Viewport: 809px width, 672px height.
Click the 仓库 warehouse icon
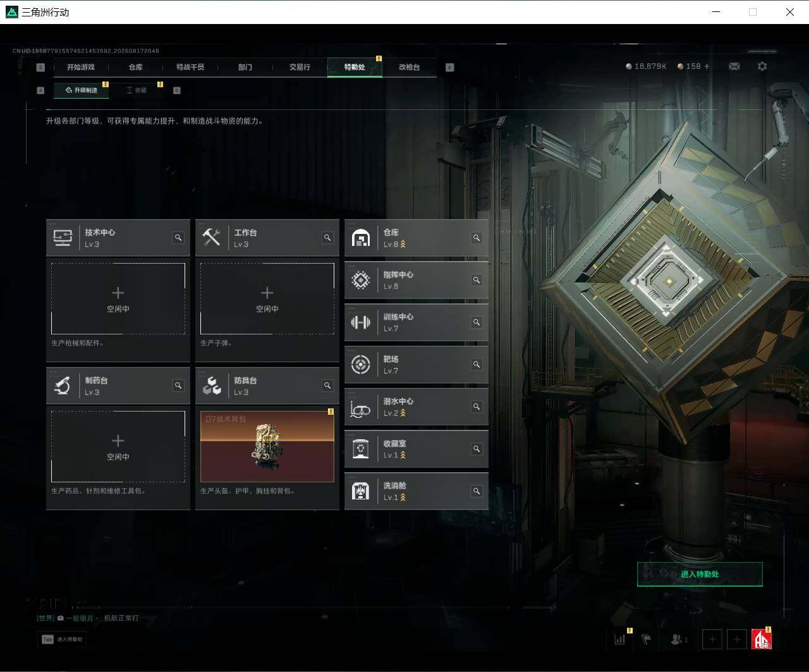(x=360, y=238)
